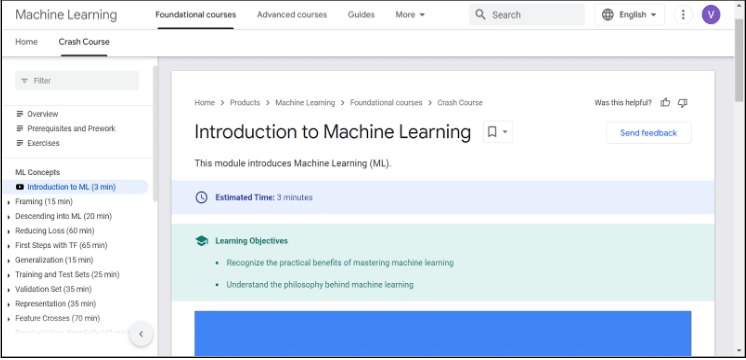746x360 pixels.
Task: Select Introduction to ML (3 min) item
Action: tap(76, 187)
